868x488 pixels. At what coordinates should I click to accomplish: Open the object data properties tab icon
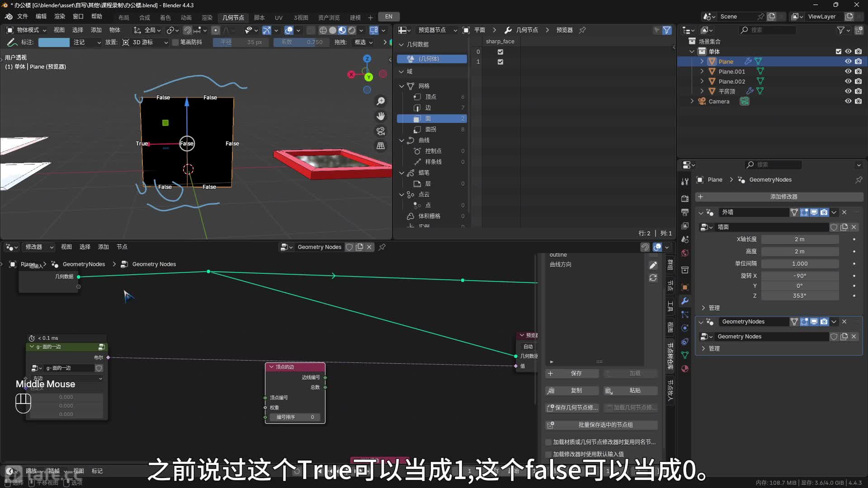point(684,355)
